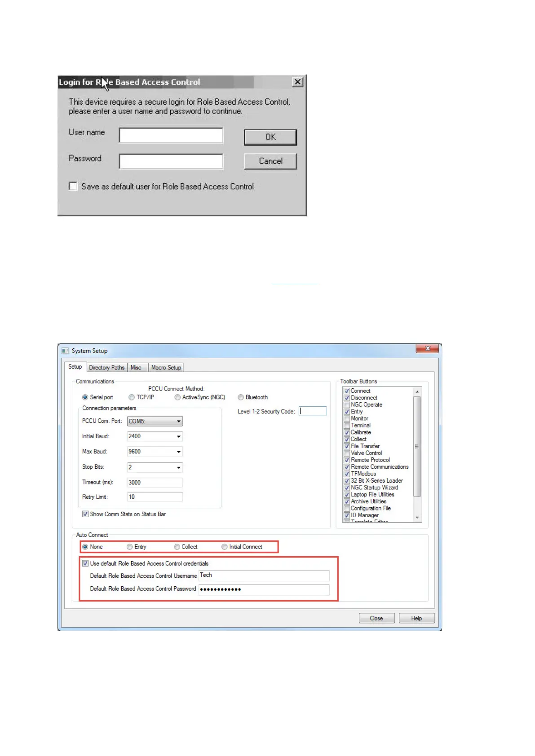Toggle the Entry toolbar button checkbox
This screenshot has width=535, height=756.
click(347, 412)
